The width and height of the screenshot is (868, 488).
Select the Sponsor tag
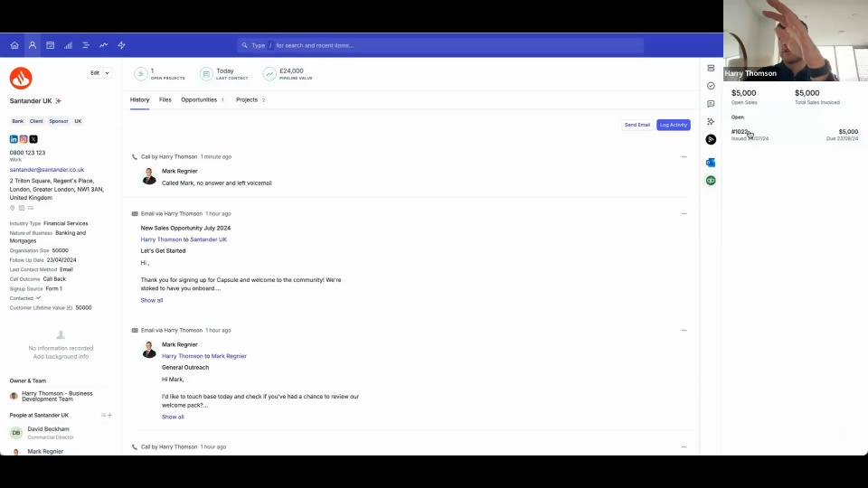point(58,121)
